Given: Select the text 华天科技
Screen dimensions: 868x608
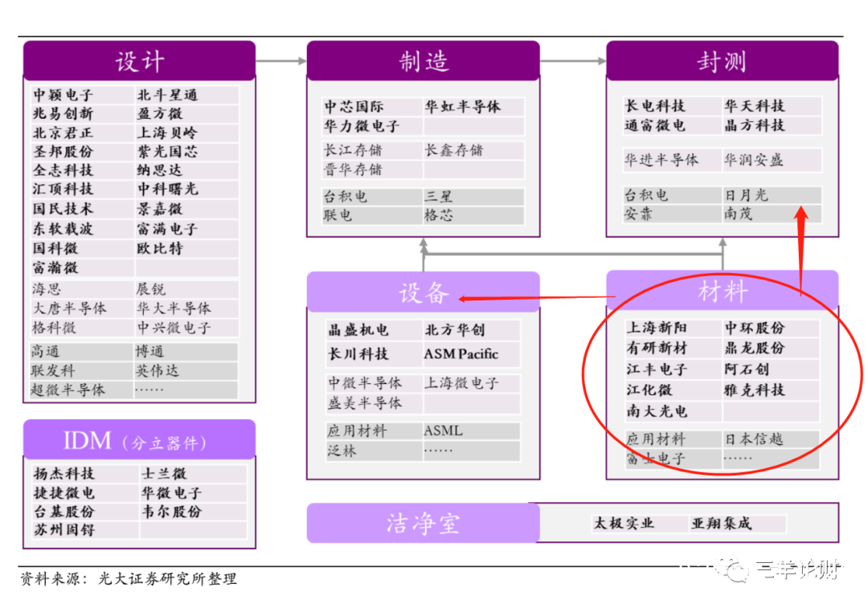Looking at the screenshot, I should coord(755,106).
